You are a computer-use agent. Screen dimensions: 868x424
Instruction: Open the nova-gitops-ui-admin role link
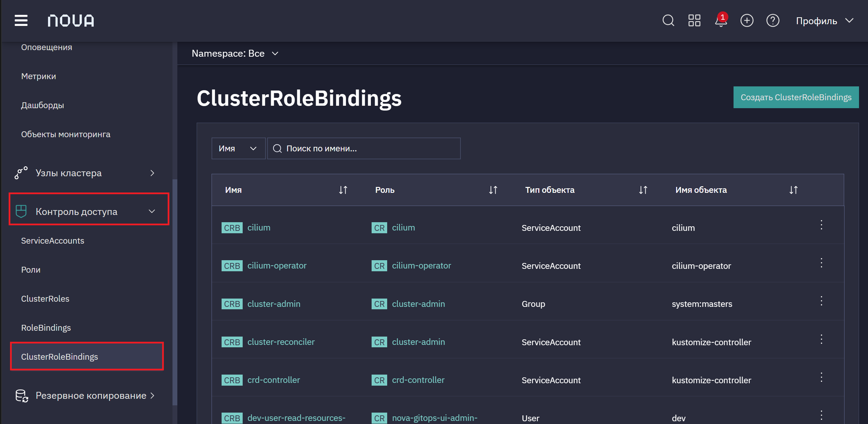point(435,418)
